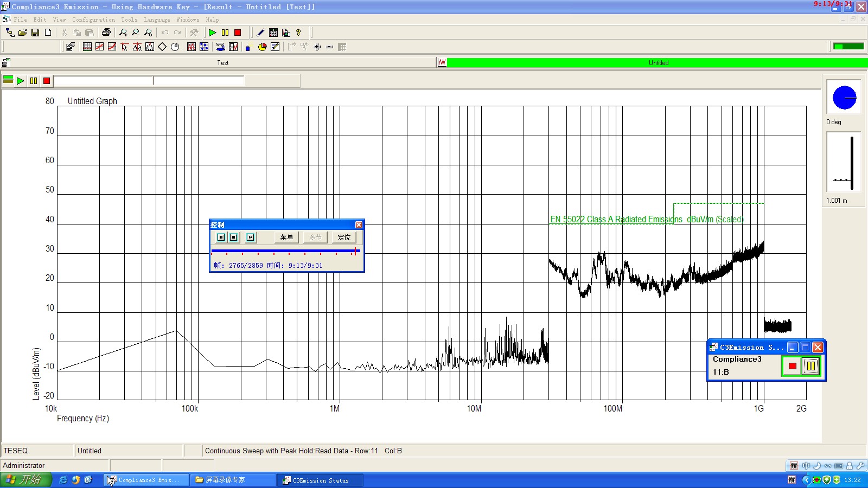Pause test with main toolbar yellow pause
Viewport: 868px width, 488px height.
pos(225,33)
